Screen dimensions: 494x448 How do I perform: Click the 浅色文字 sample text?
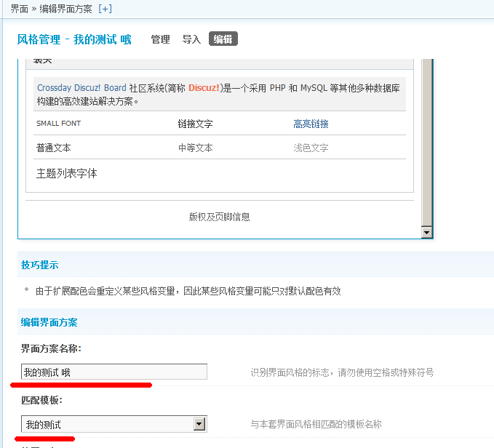coord(311,148)
